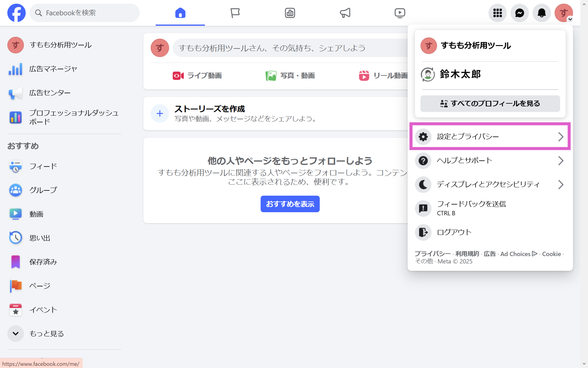
Task: Expand もっと見る in left sidebar
Action: coord(46,334)
